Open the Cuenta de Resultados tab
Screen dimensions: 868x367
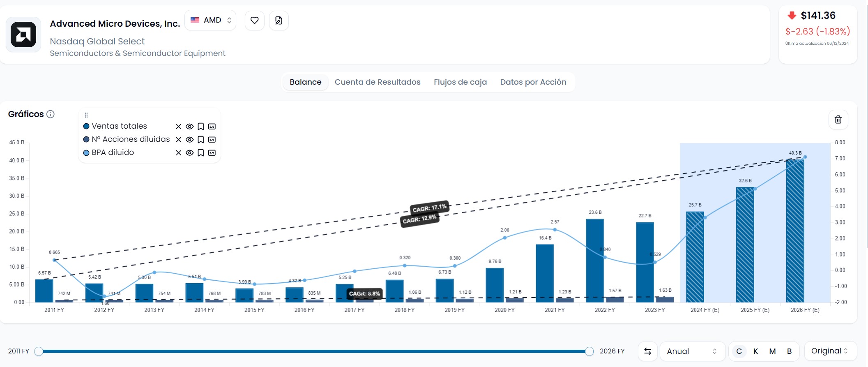tap(378, 82)
